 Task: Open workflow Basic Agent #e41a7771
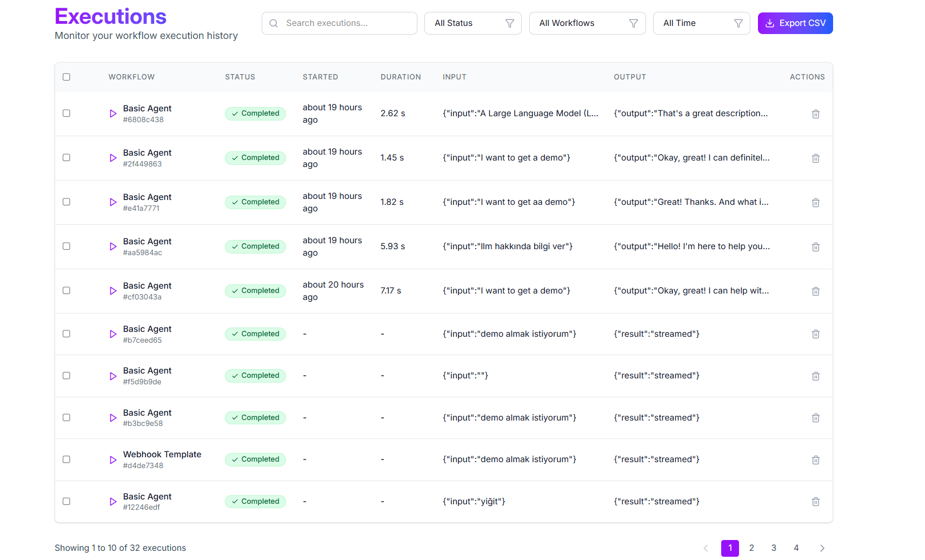(x=147, y=197)
